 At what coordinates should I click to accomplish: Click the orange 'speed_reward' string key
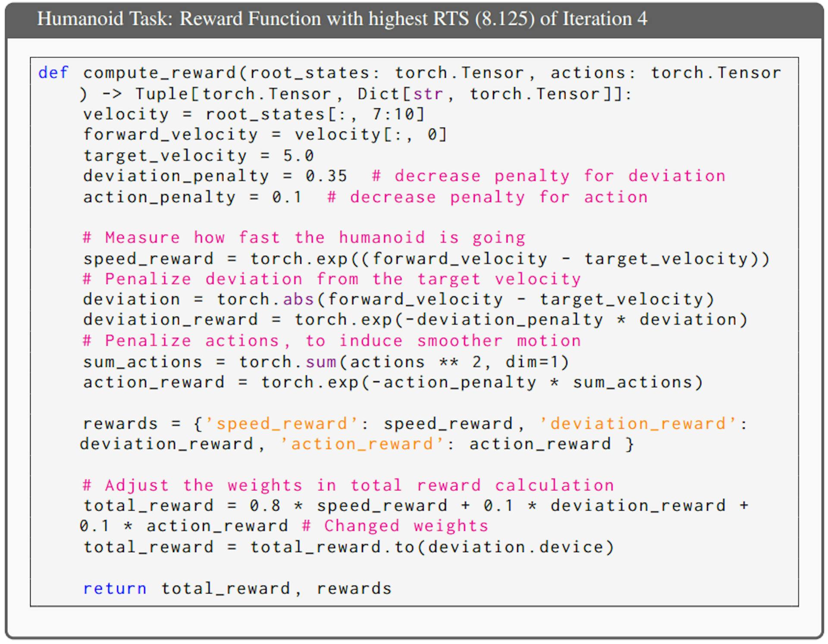pyautogui.click(x=282, y=424)
